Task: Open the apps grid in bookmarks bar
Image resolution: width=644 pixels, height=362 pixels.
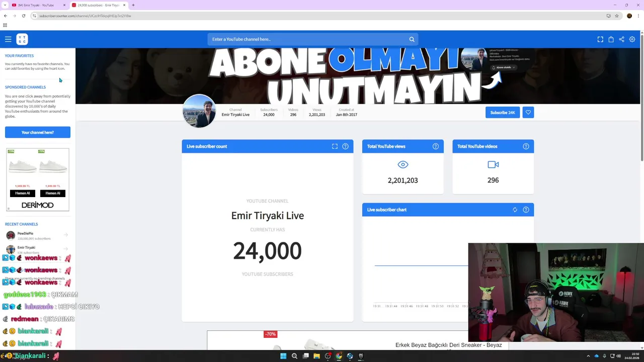Action: point(5,25)
